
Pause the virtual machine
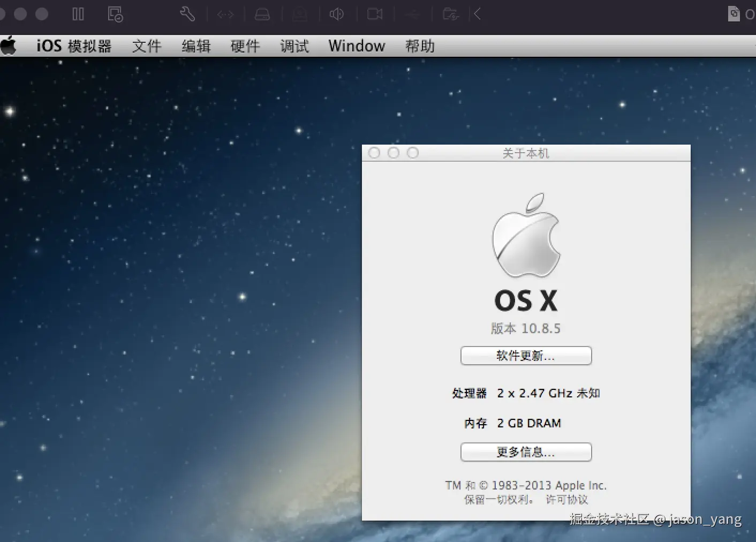tap(78, 14)
